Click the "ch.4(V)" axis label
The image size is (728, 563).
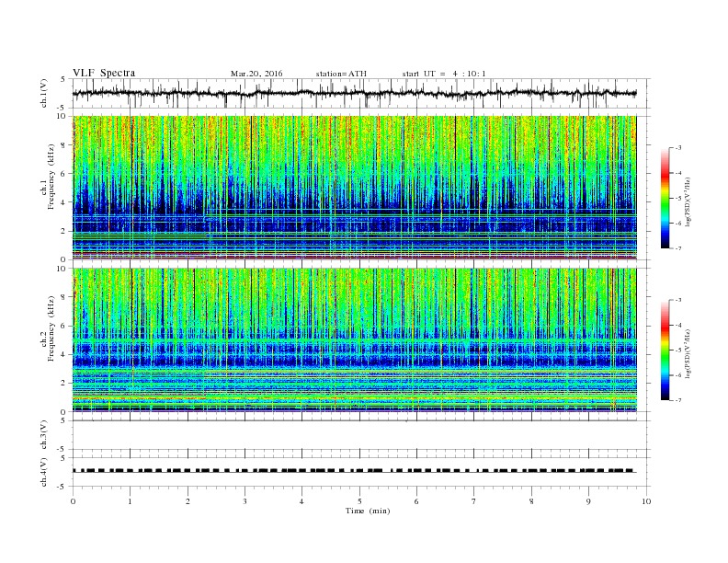(x=44, y=472)
